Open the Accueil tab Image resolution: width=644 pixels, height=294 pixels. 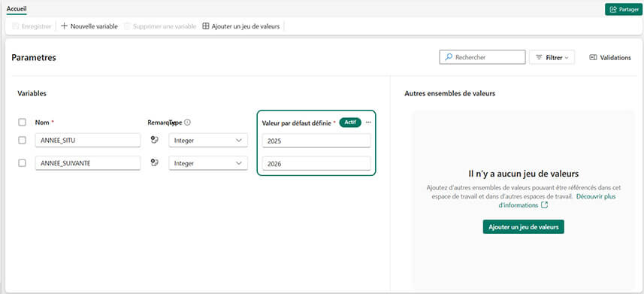pyautogui.click(x=17, y=8)
